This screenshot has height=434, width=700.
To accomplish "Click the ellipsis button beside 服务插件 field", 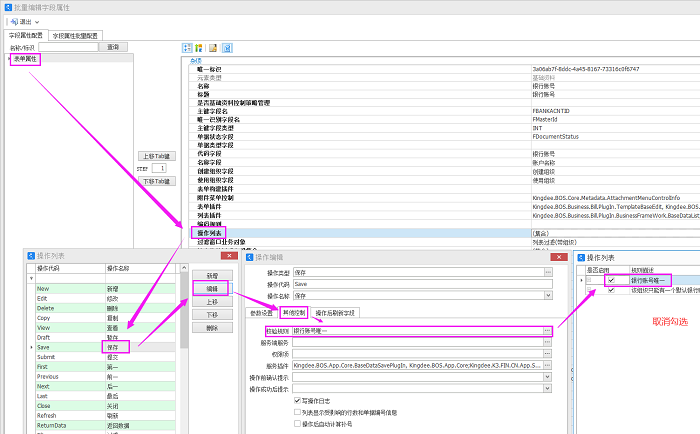I will 547,366.
